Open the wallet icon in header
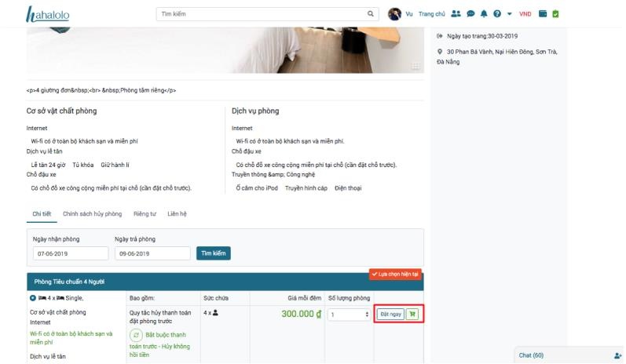The height and width of the screenshot is (364, 626). [x=542, y=14]
